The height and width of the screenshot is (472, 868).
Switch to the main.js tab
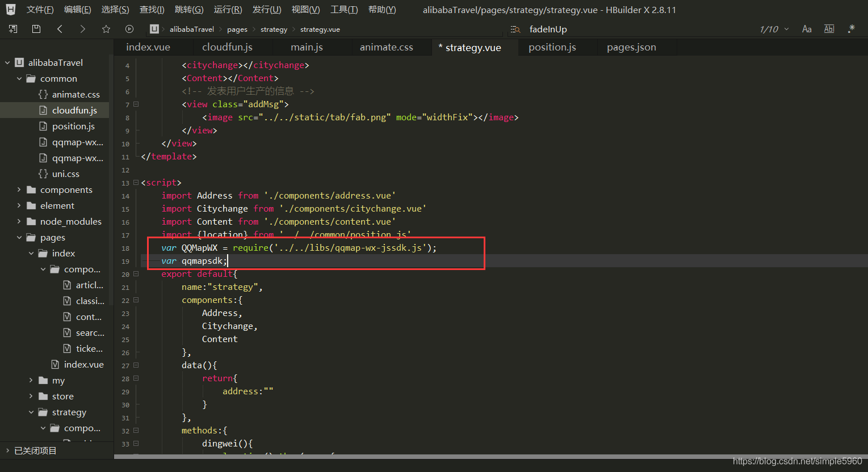click(x=307, y=47)
